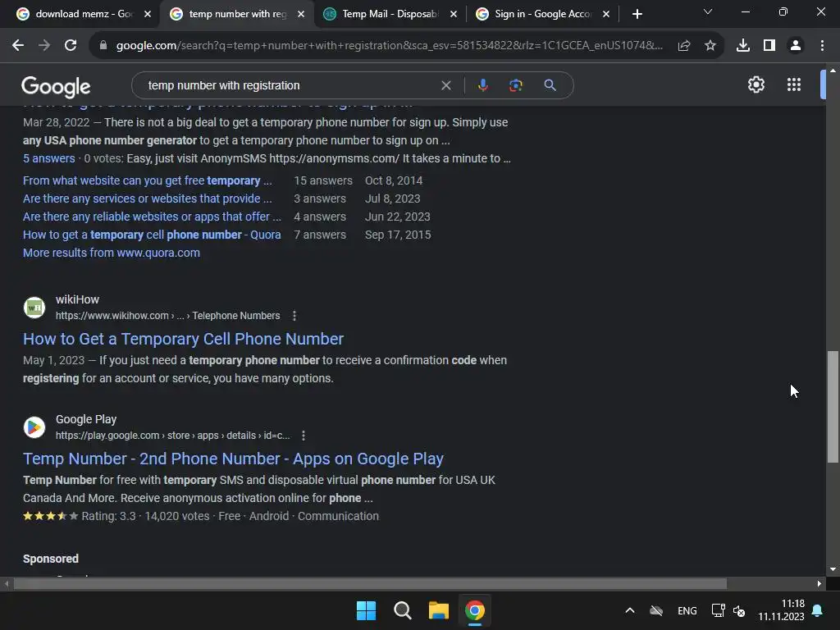Image resolution: width=840 pixels, height=630 pixels.
Task: Close the 'temp number with reg' tab
Action: click(301, 14)
